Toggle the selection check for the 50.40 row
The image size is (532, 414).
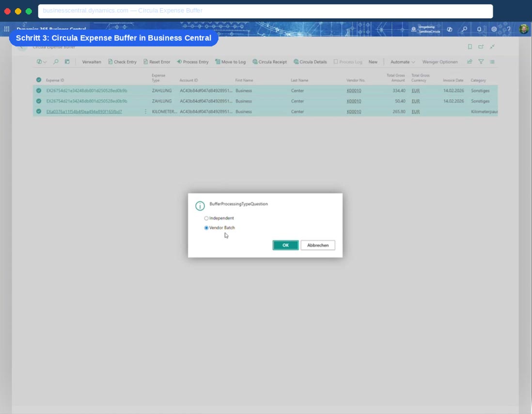39,101
